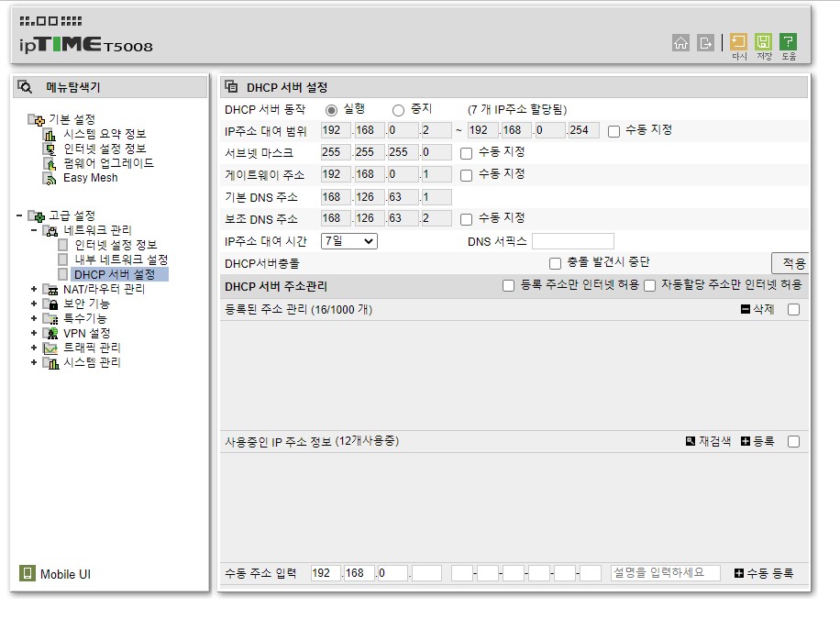Click the 다시 (reload) icon
Screen dimensions: 840x630
pos(738,42)
